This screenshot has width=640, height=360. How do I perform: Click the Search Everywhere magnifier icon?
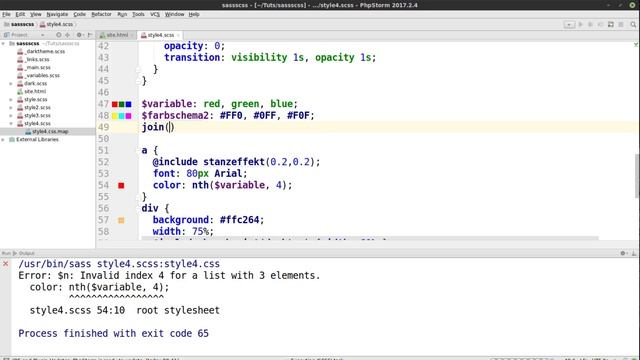[633, 24]
